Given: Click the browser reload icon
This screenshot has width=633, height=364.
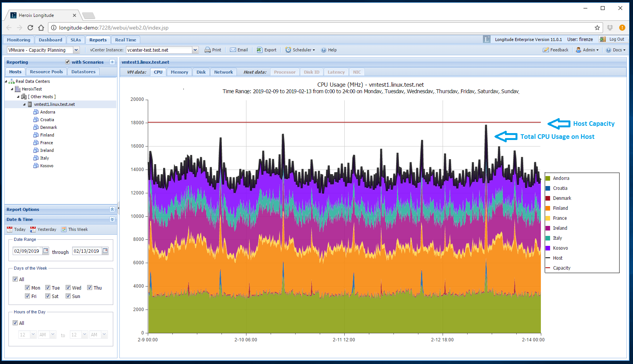Looking at the screenshot, I should (x=30, y=28).
